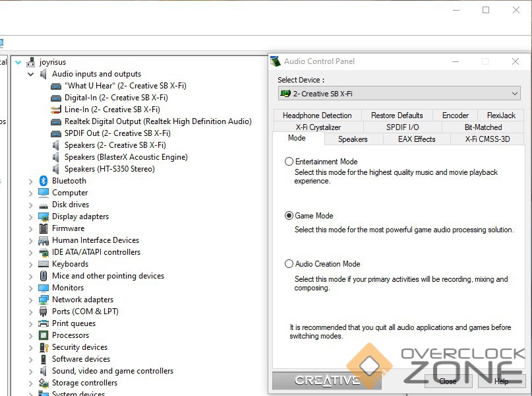
Task: Select Game Mode radio button
Action: (x=289, y=216)
